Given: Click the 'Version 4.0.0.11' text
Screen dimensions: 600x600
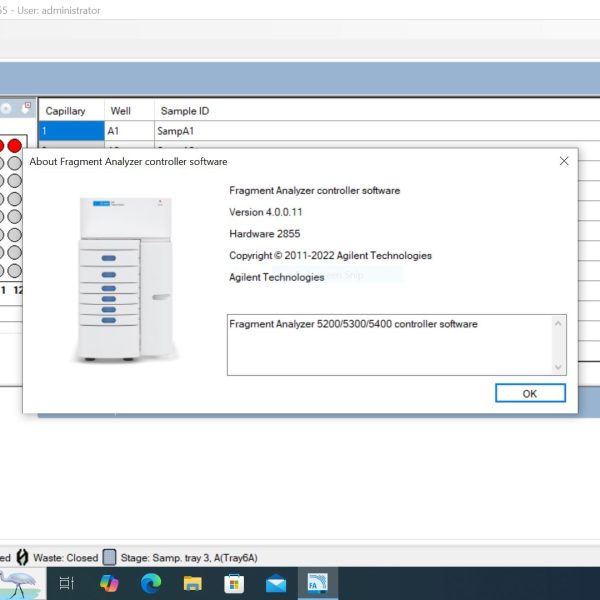Looking at the screenshot, I should tap(266, 212).
